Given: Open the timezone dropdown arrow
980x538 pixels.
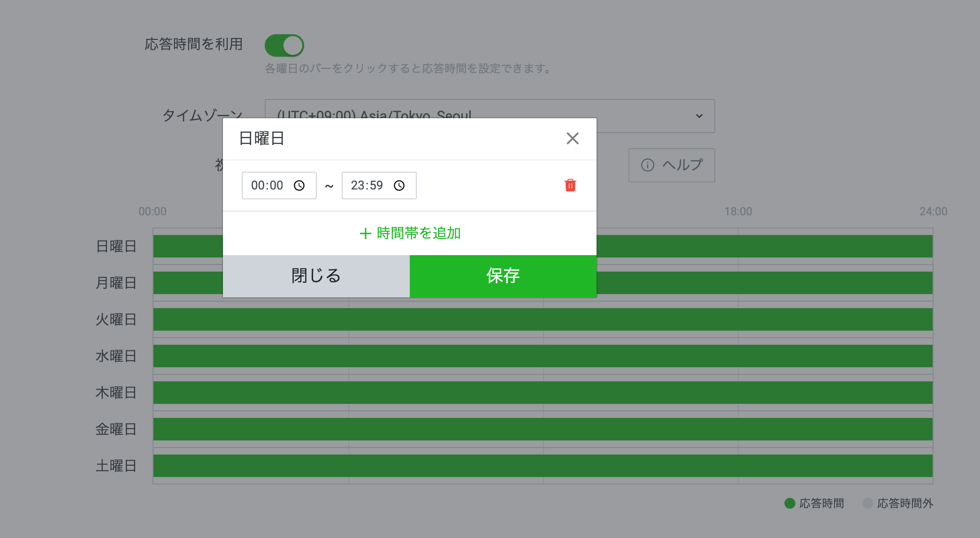Looking at the screenshot, I should (x=699, y=116).
